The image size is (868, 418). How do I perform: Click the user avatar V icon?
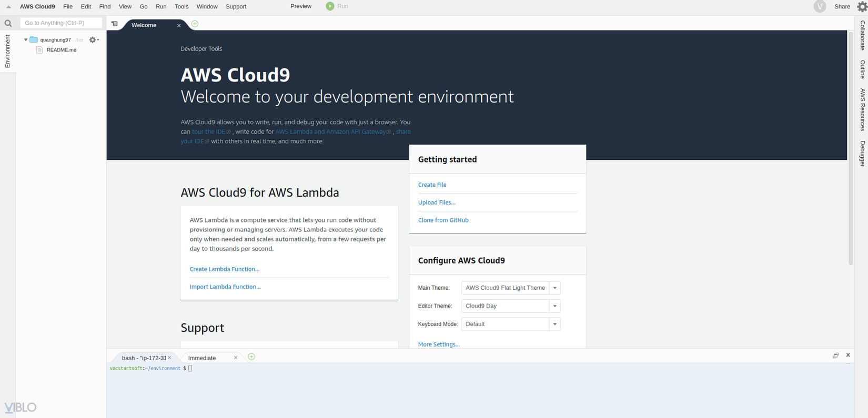820,6
